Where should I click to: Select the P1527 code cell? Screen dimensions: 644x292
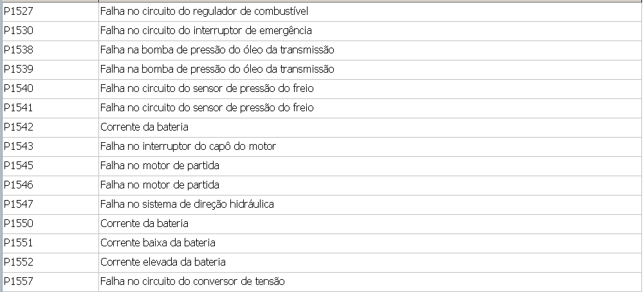click(x=19, y=12)
